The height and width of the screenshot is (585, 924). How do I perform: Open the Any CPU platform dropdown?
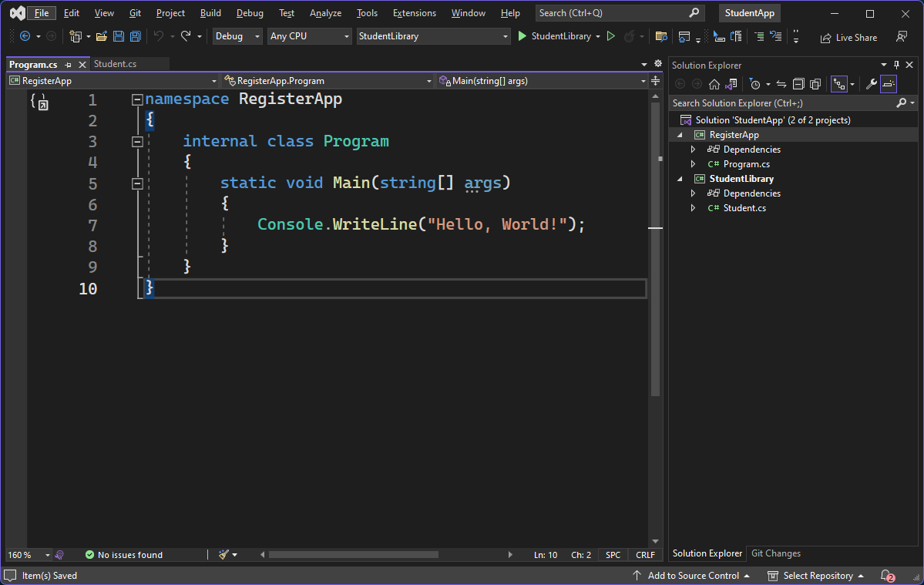pos(309,36)
